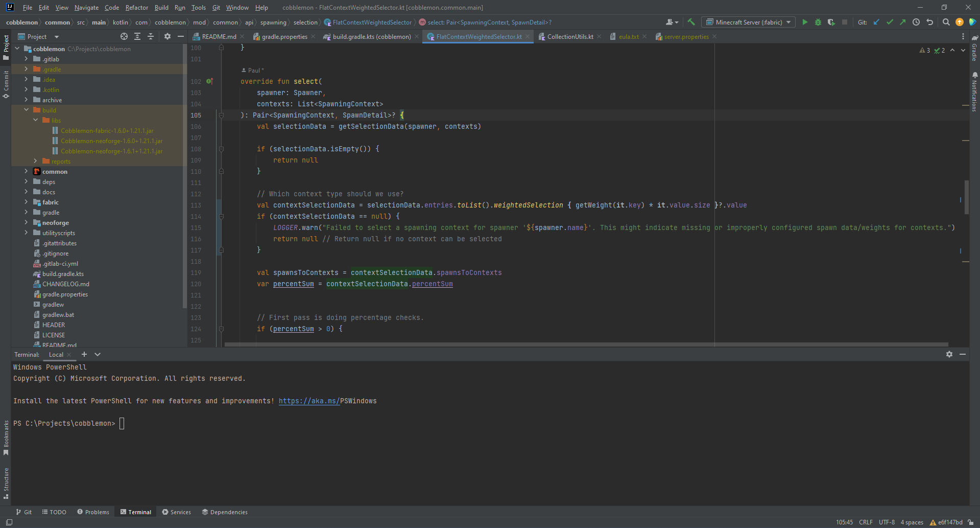
Task: Hide the Terminal tool window
Action: [962, 354]
